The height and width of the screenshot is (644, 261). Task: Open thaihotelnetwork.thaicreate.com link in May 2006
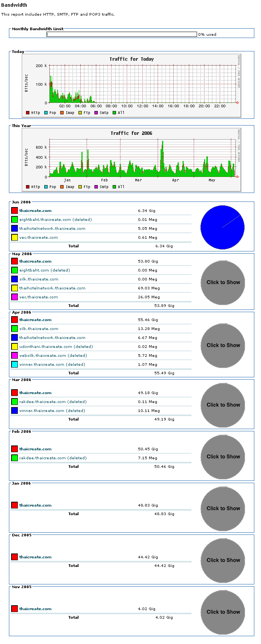tap(52, 288)
